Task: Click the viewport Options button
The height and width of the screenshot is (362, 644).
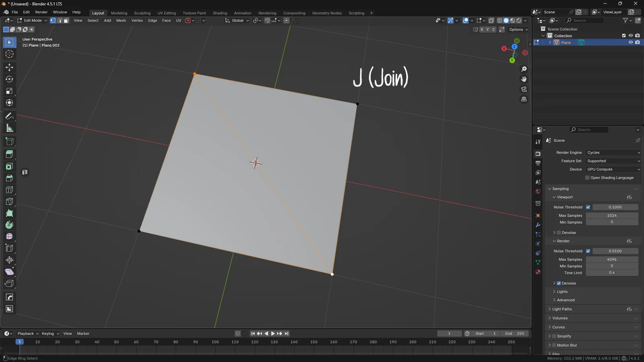Action: coord(518,29)
